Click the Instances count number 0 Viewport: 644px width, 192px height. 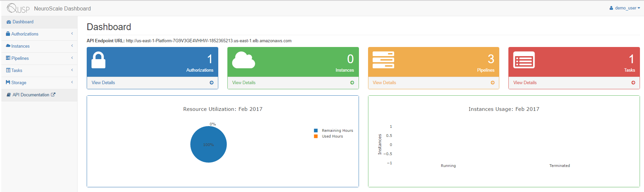351,59
